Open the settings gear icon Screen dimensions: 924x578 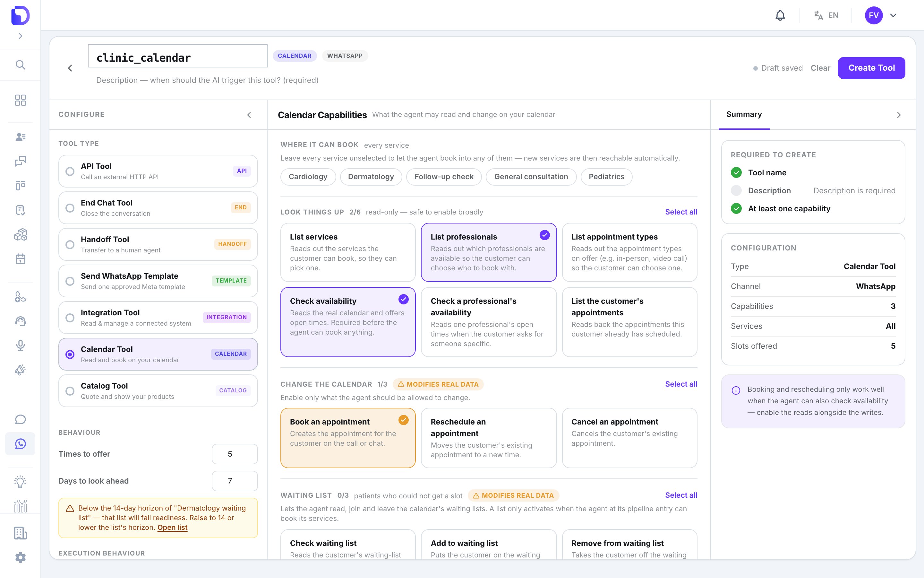tap(20, 557)
